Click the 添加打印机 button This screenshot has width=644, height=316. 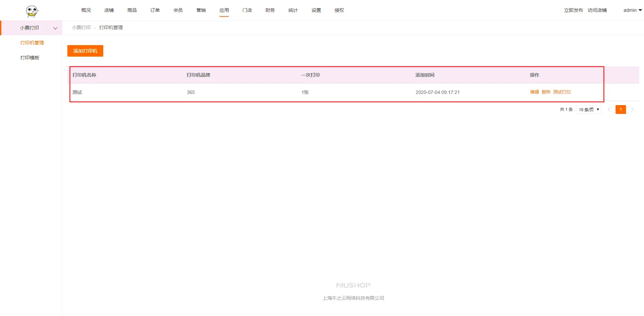coord(85,51)
